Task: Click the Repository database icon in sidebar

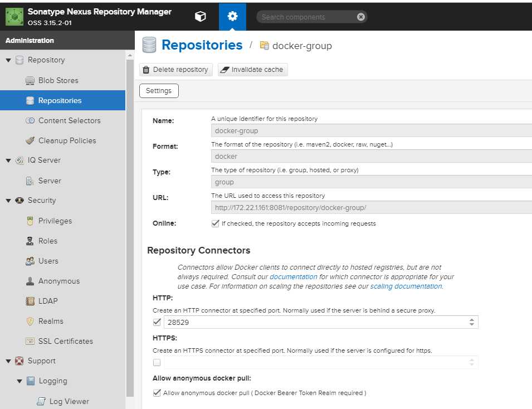Action: pyautogui.click(x=19, y=60)
